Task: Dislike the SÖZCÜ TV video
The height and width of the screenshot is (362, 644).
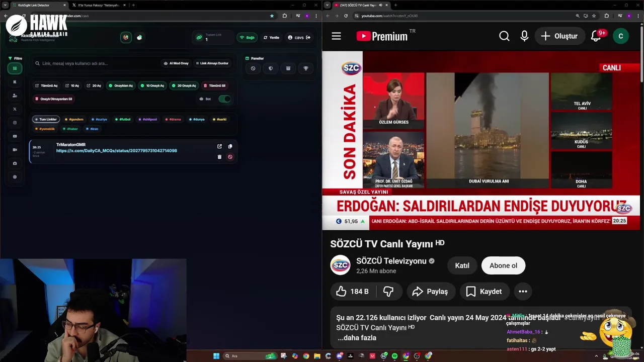Action: coord(388,291)
